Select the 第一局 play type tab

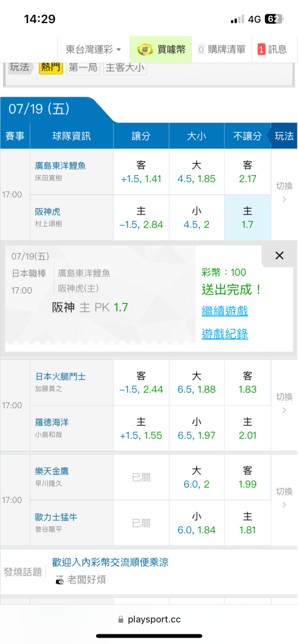point(84,68)
